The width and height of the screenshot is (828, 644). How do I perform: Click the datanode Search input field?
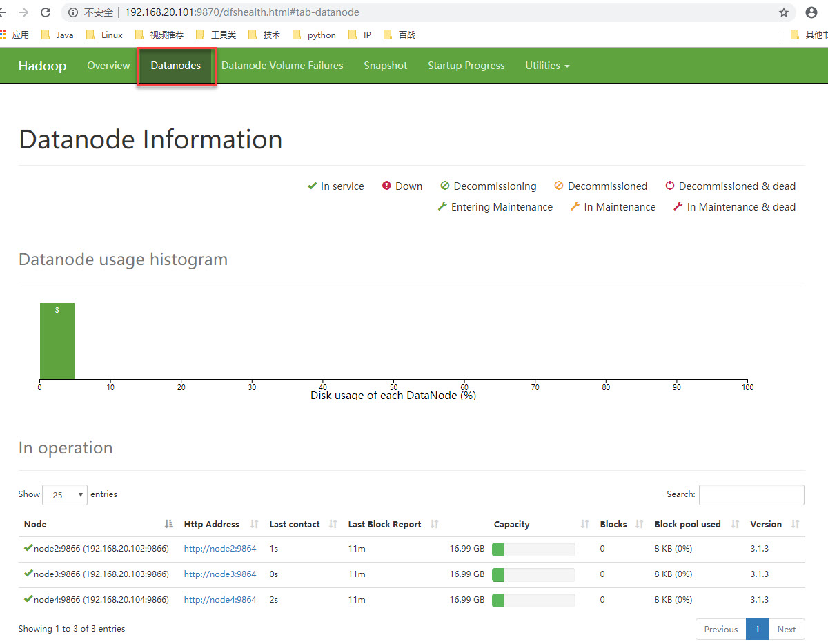tap(751, 495)
